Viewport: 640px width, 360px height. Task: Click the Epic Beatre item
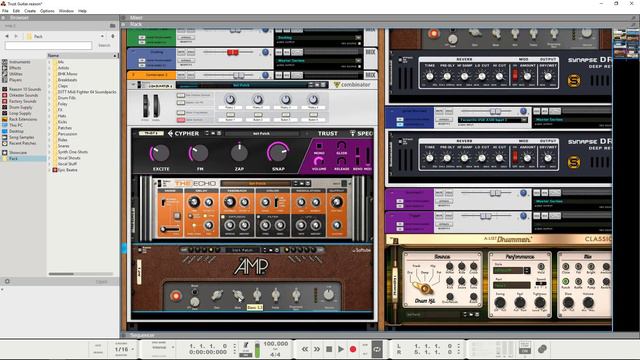tap(67, 170)
